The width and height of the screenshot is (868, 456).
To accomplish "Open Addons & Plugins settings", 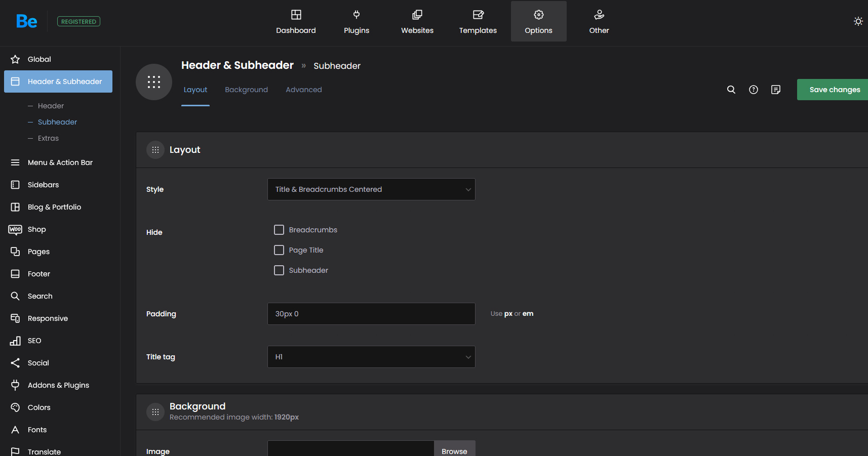I will [x=58, y=385].
